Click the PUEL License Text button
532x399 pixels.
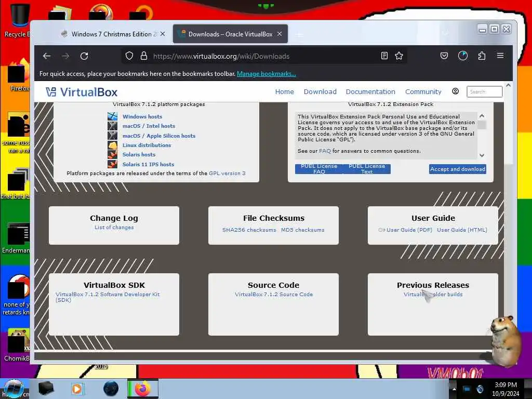(x=367, y=169)
